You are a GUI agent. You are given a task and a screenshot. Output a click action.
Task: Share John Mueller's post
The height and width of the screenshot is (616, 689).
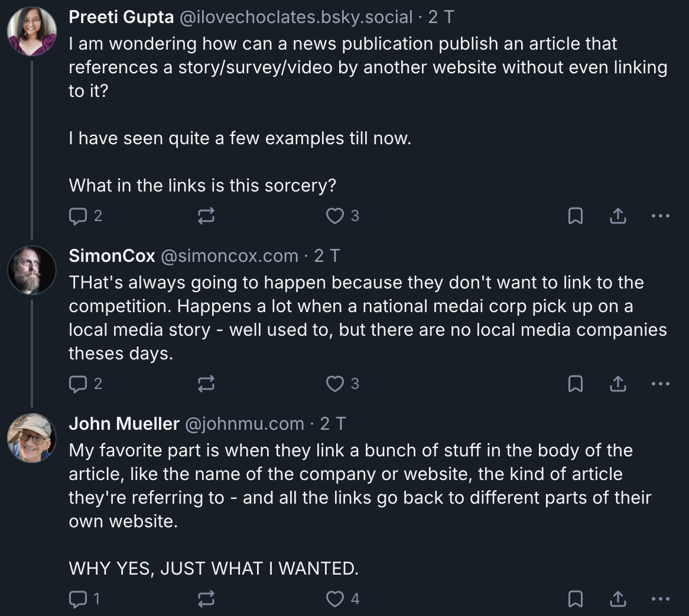coord(617,599)
